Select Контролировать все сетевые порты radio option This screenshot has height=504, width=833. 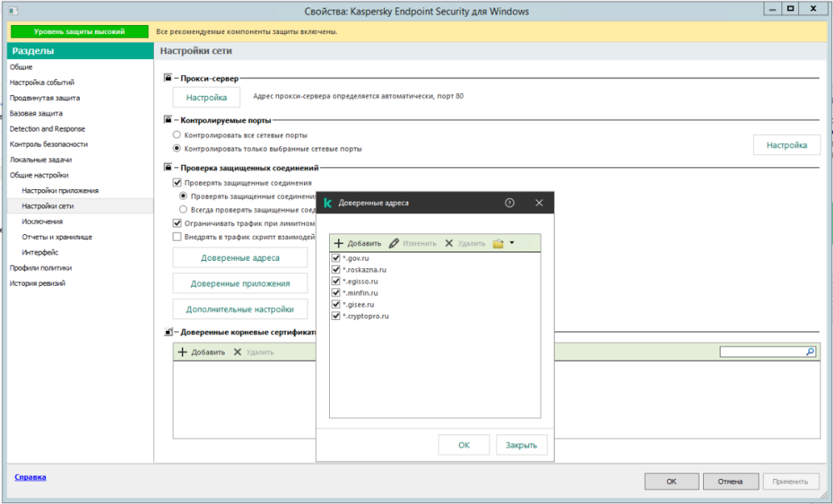tap(177, 135)
